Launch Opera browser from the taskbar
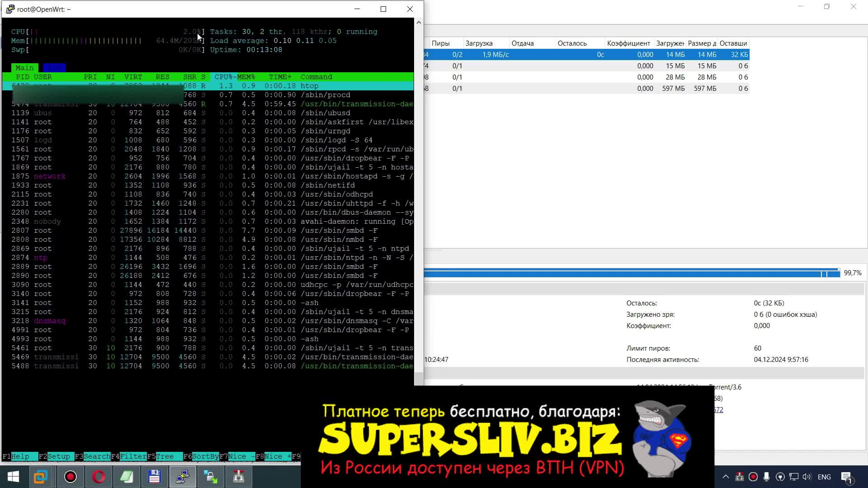This screenshot has height=488, width=868. (99, 477)
